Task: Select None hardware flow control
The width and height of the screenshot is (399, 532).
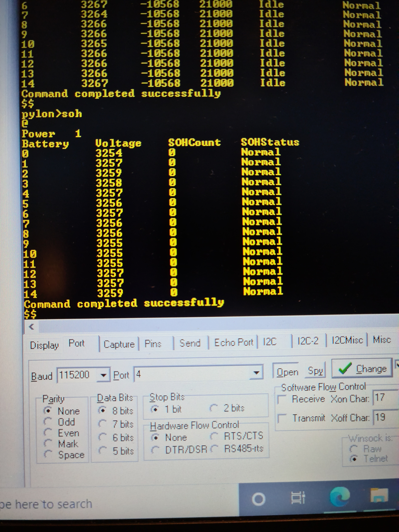Action: (x=169, y=437)
